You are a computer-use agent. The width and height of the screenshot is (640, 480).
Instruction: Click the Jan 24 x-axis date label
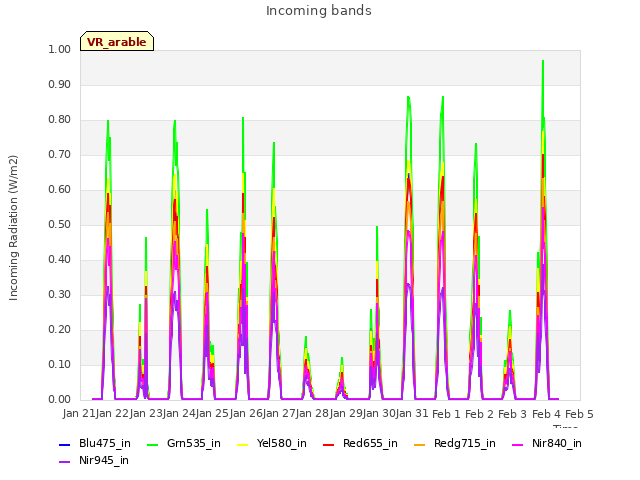[x=179, y=414]
